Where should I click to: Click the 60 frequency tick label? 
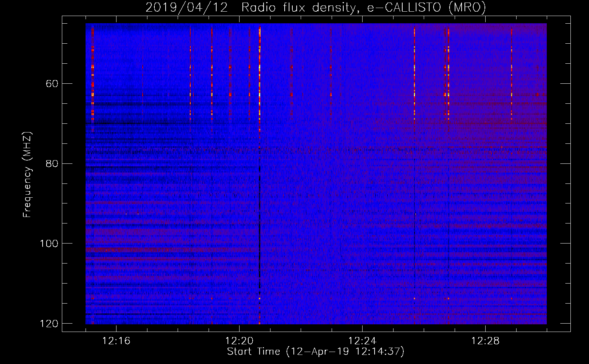tap(52, 84)
